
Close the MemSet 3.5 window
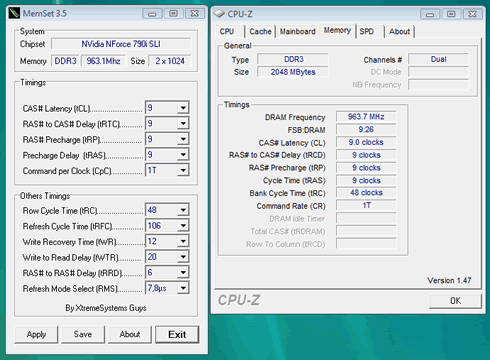click(195, 14)
